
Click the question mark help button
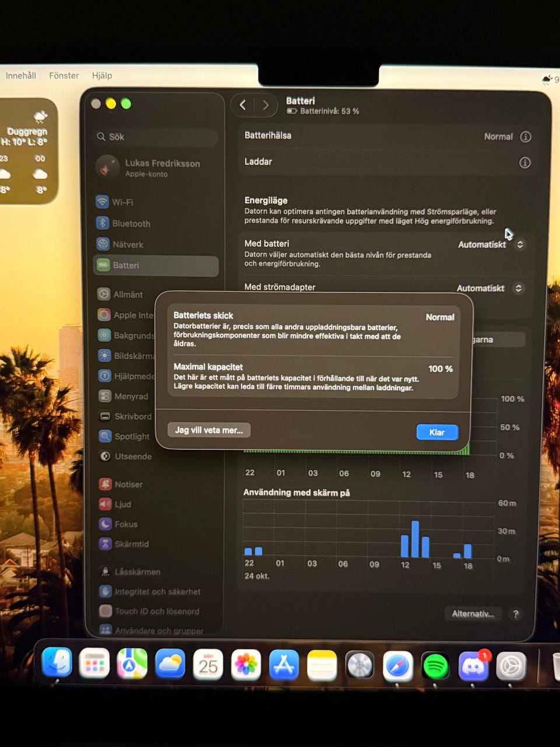tap(516, 614)
